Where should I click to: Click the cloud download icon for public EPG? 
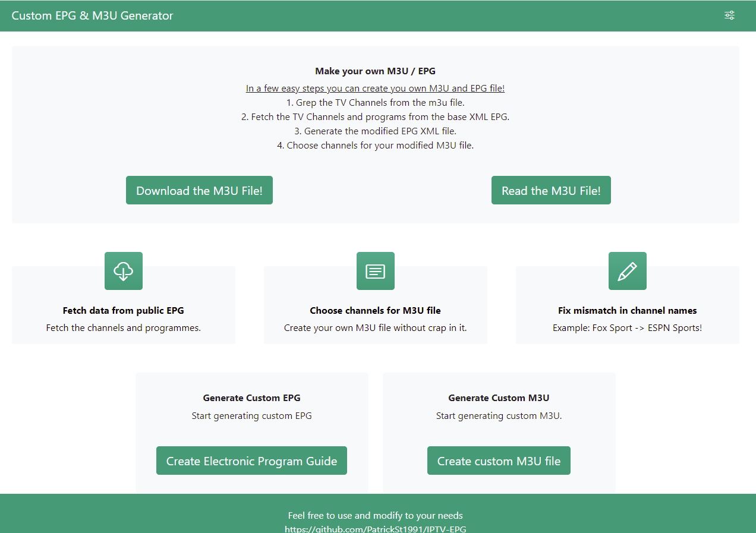(124, 271)
